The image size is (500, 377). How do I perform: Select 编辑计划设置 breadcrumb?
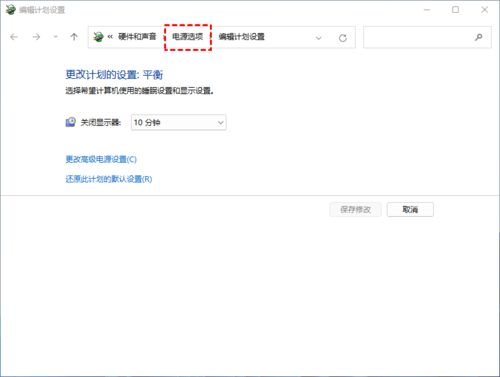[x=241, y=37]
